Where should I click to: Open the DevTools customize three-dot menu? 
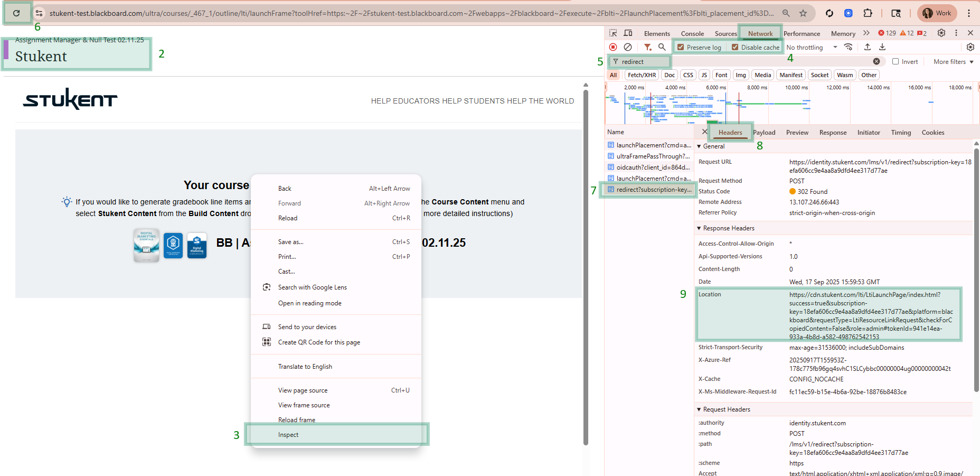pos(956,33)
